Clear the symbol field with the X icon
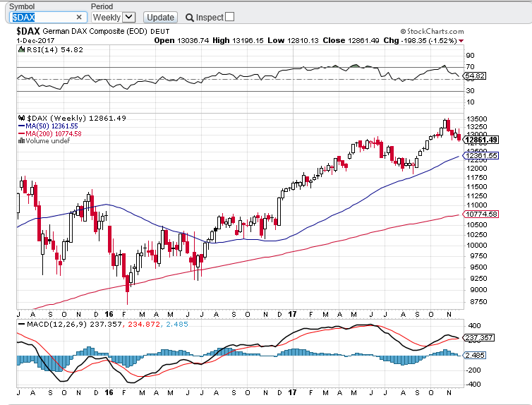The image size is (532, 405). click(x=79, y=17)
